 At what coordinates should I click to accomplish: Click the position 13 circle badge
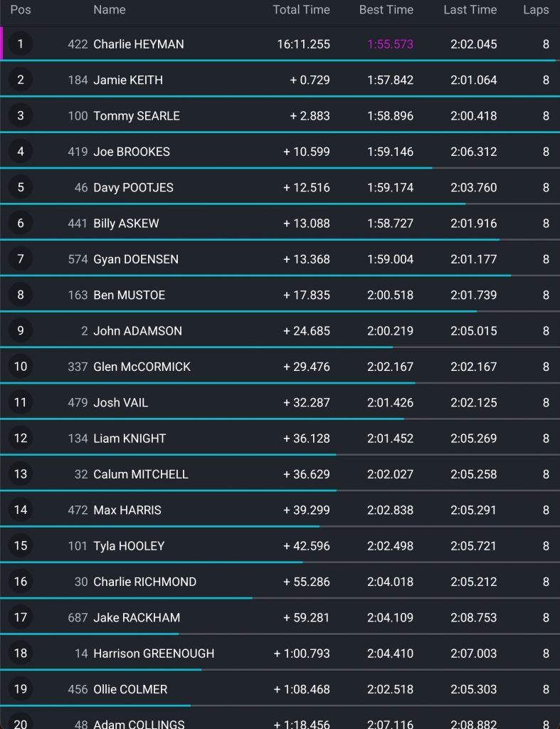[x=21, y=474]
